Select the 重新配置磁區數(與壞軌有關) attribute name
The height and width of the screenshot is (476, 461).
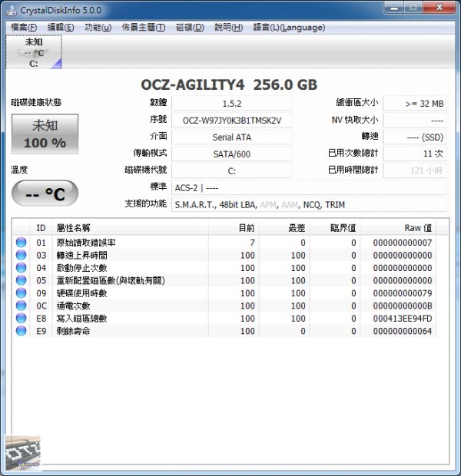pos(111,280)
